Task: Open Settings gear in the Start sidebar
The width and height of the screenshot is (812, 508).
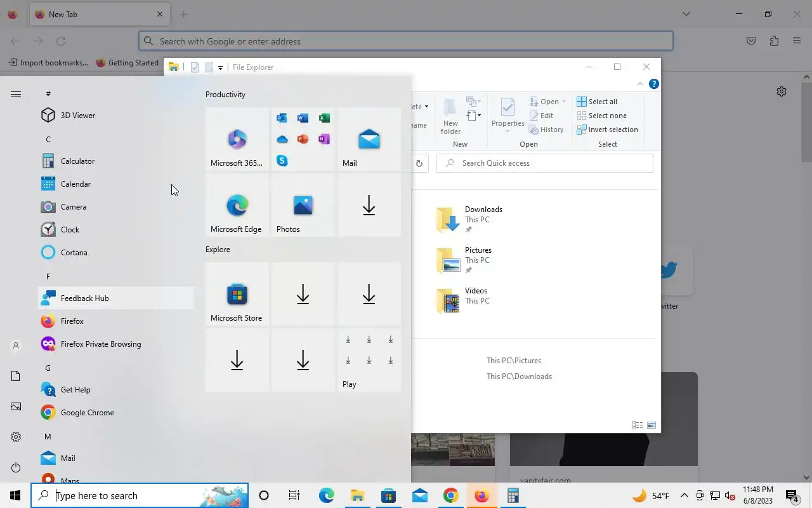Action: tap(16, 437)
